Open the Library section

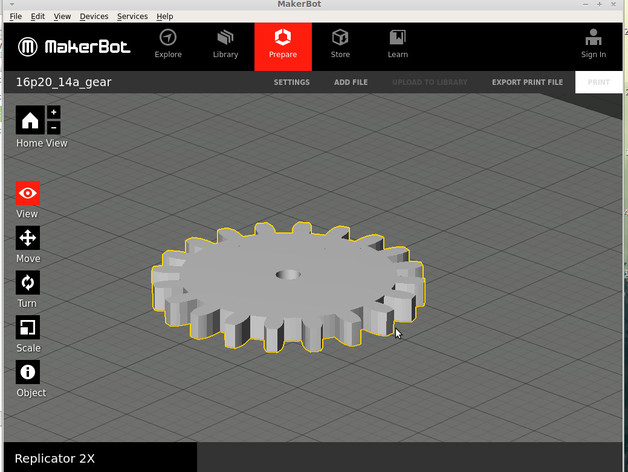[225, 44]
